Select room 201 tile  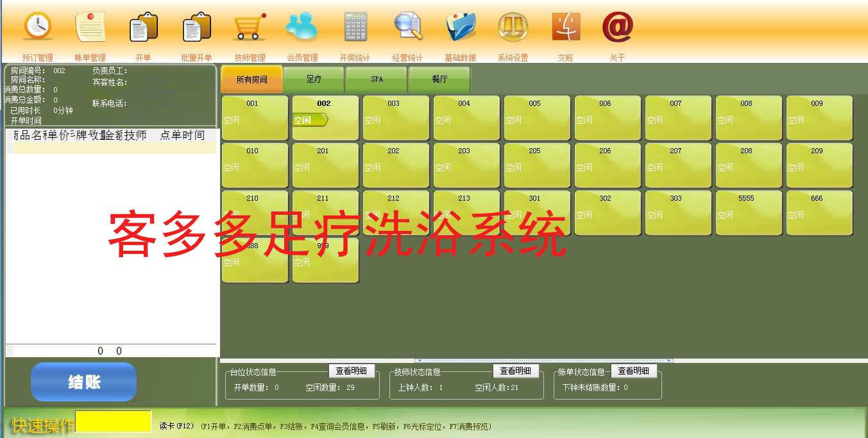pos(325,165)
